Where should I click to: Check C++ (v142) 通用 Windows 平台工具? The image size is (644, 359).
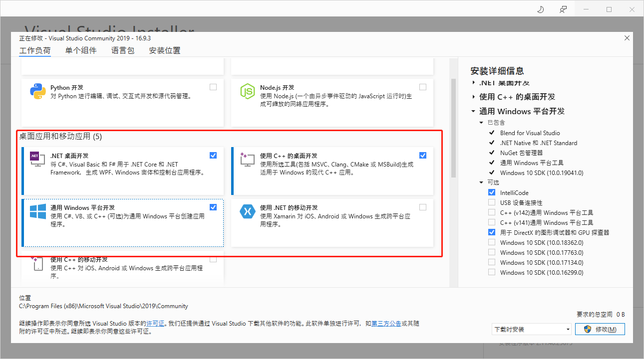492,212
